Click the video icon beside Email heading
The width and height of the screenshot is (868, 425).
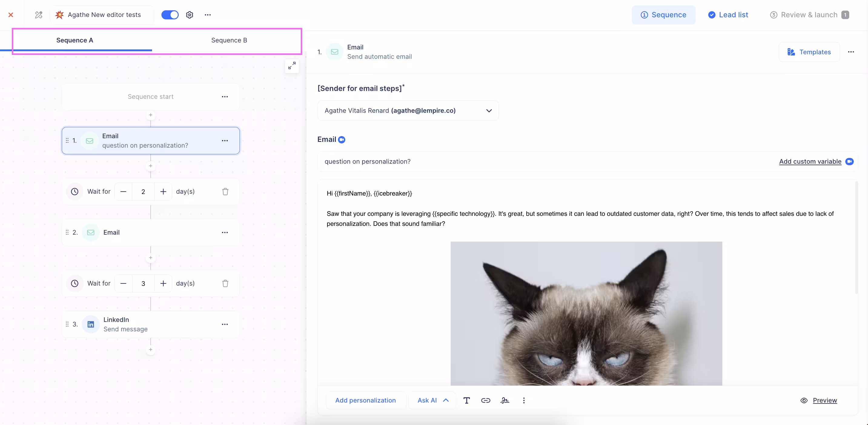341,140
